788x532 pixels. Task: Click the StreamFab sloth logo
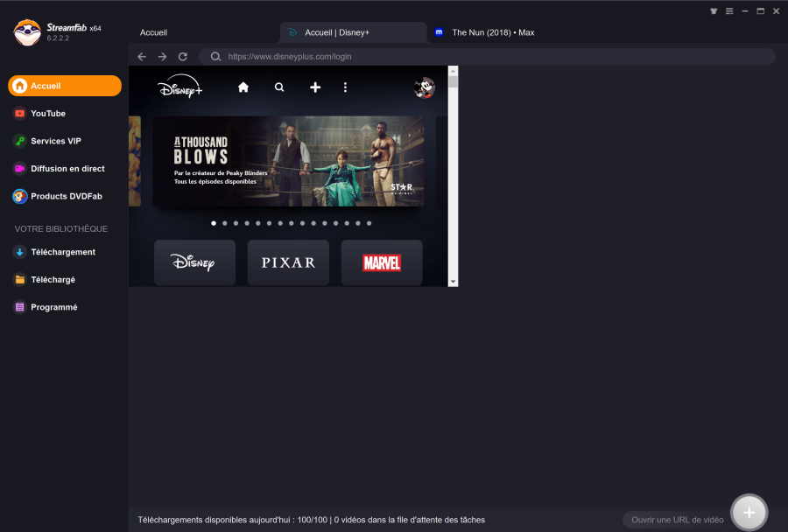(x=27, y=32)
